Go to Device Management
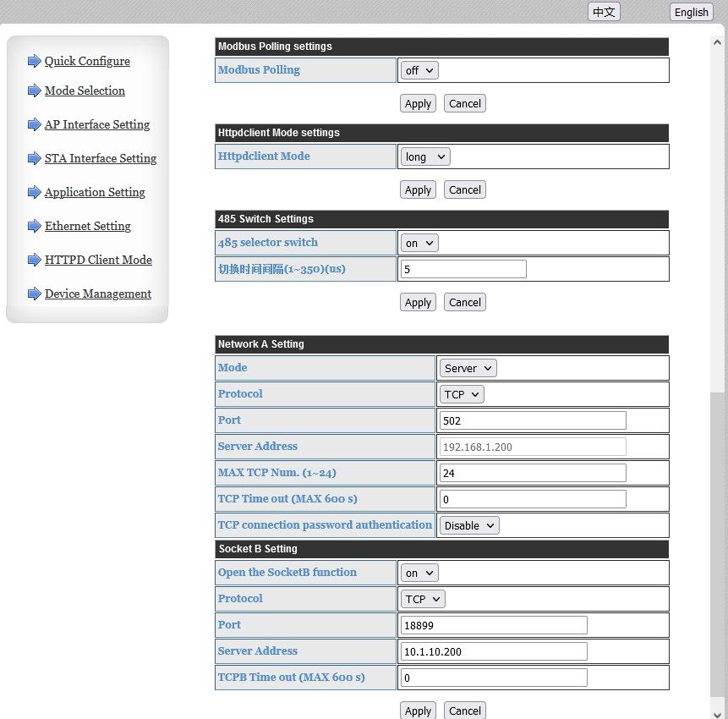 click(98, 294)
